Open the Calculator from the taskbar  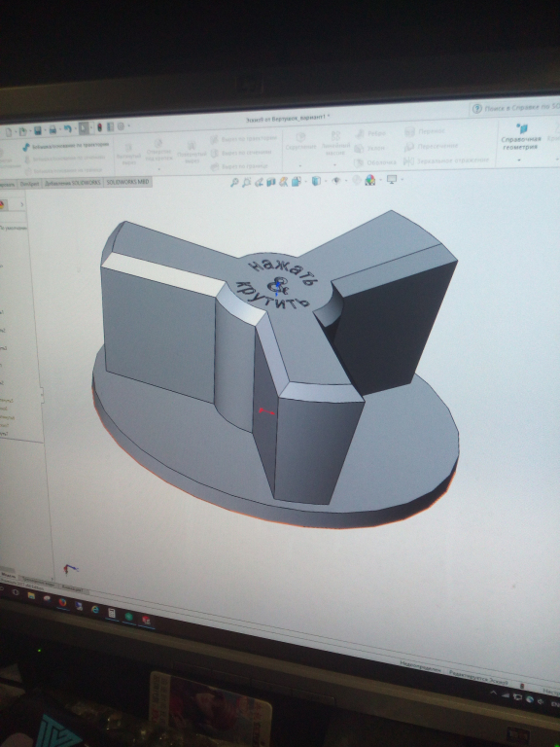point(112,613)
